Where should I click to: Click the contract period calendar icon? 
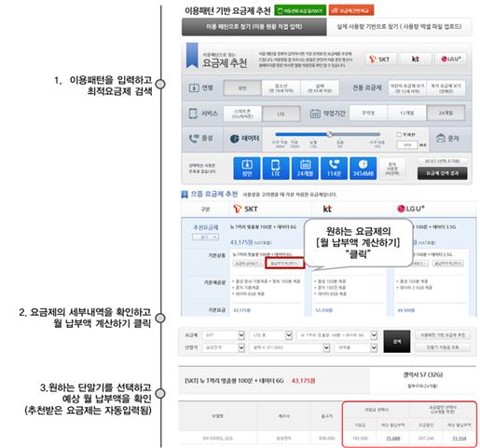(315, 114)
